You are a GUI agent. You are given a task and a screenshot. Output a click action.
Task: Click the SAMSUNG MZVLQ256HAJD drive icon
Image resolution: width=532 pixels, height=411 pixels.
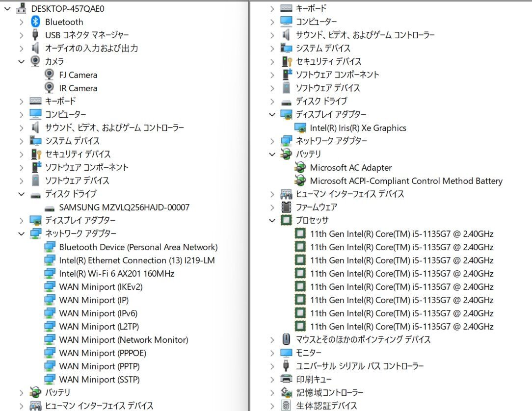50,208
